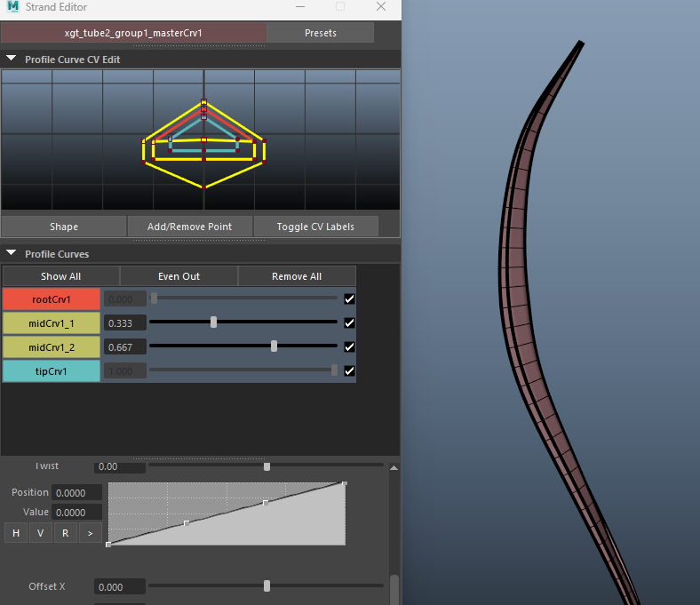Click the Maya logo icon in title bar
This screenshot has width=700, height=605.
click(x=14, y=8)
